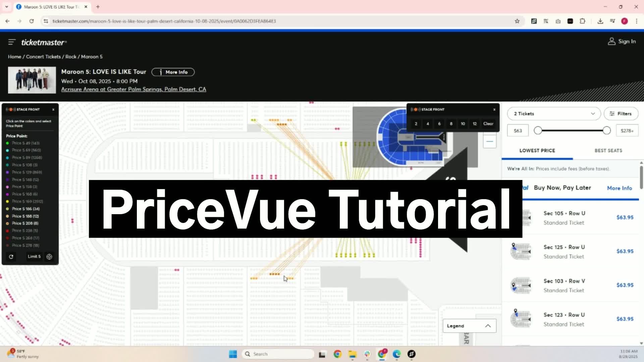
Task: Open the 2 Tickets quantity dropdown
Action: (x=554, y=114)
